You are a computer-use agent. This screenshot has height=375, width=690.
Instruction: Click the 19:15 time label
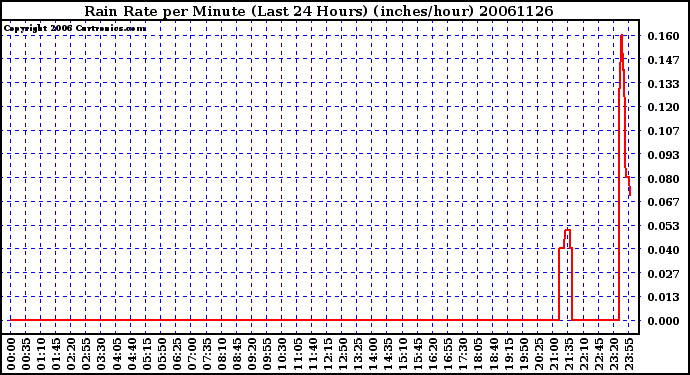[508, 354]
